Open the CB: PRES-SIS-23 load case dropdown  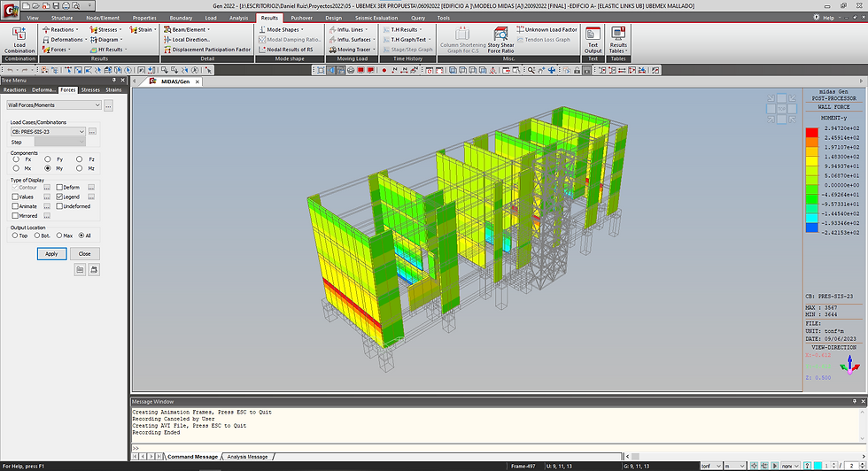tap(48, 132)
